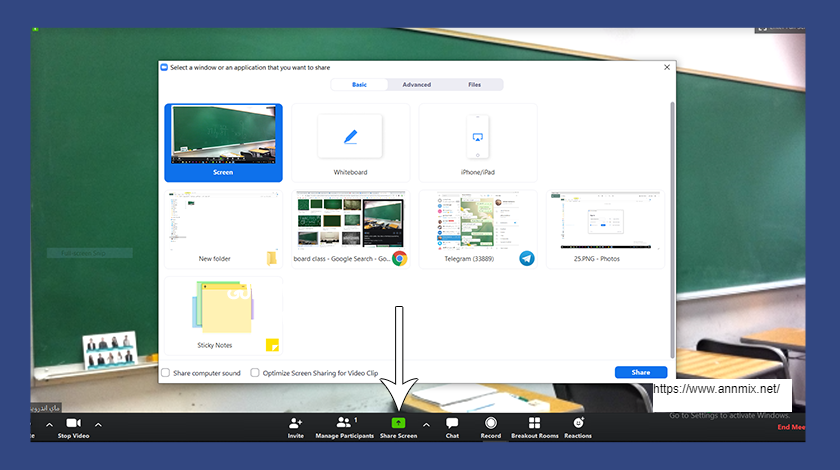Click the green Share Screen icon

pos(398,424)
